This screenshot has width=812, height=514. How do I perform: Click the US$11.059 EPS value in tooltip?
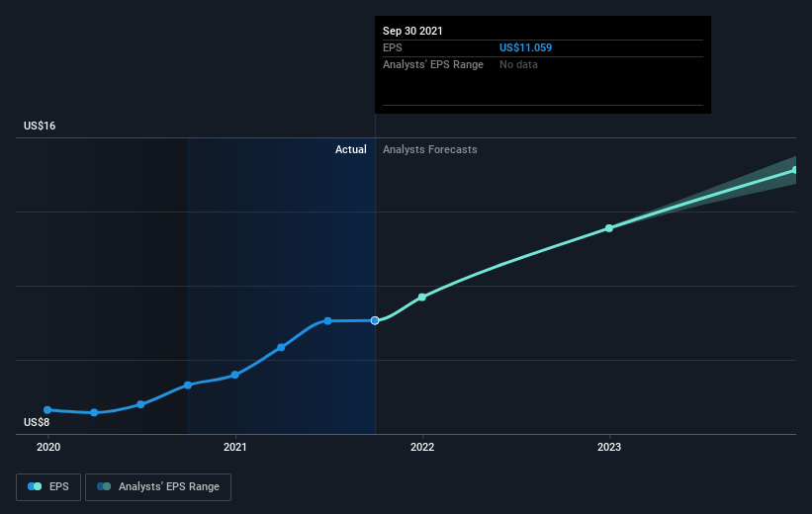point(525,47)
